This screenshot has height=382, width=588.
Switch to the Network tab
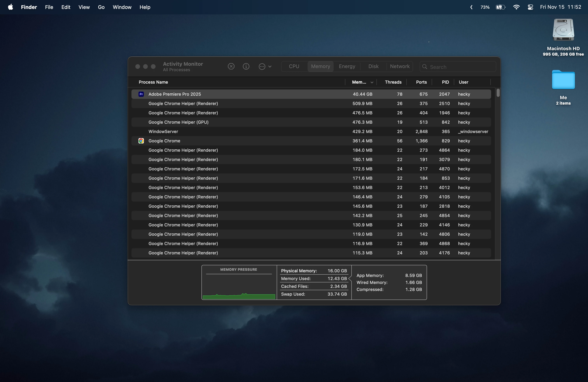coord(400,67)
